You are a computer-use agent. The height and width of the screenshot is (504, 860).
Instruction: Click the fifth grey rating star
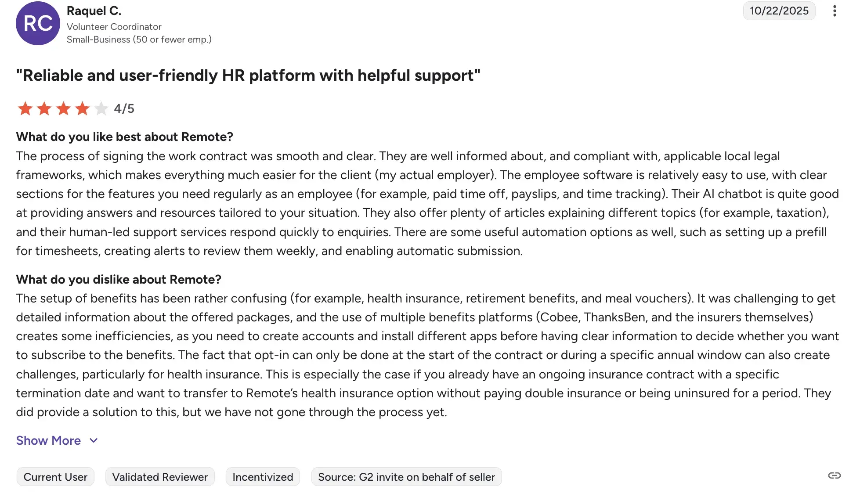click(x=101, y=108)
